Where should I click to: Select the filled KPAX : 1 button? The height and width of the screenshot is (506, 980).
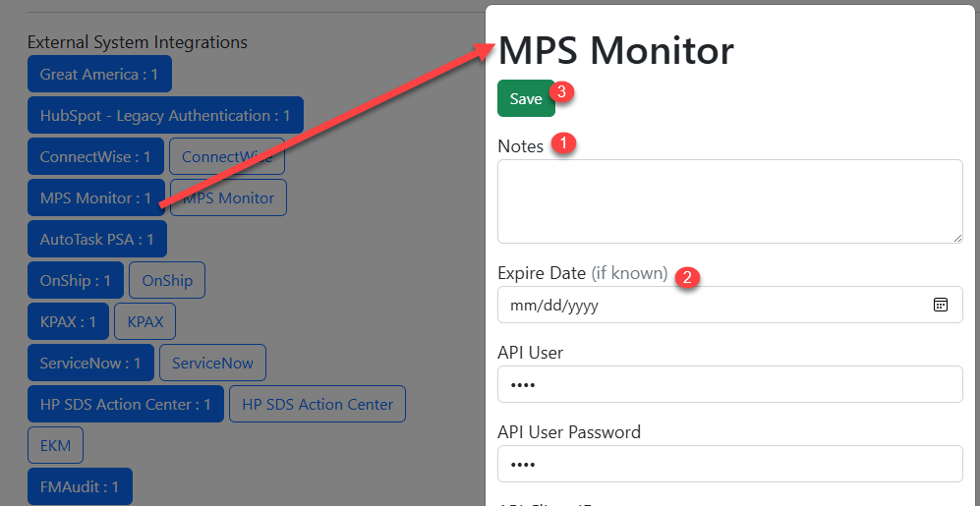[x=68, y=321]
